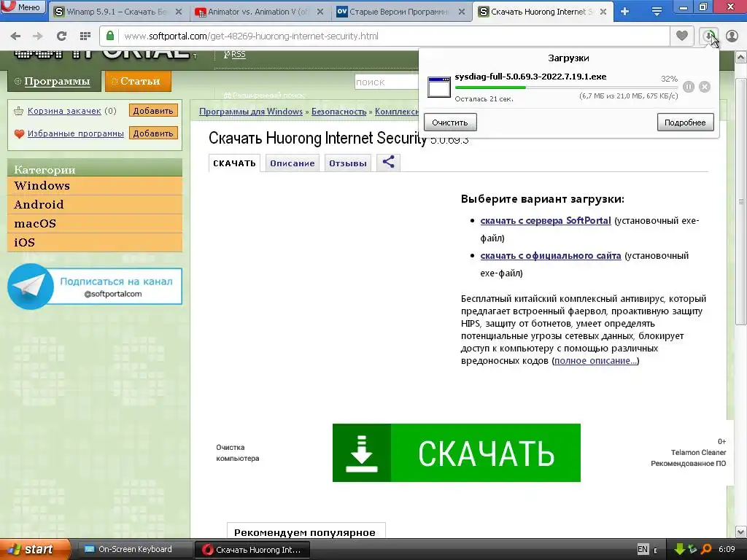Open Избранные программы link

(76, 133)
